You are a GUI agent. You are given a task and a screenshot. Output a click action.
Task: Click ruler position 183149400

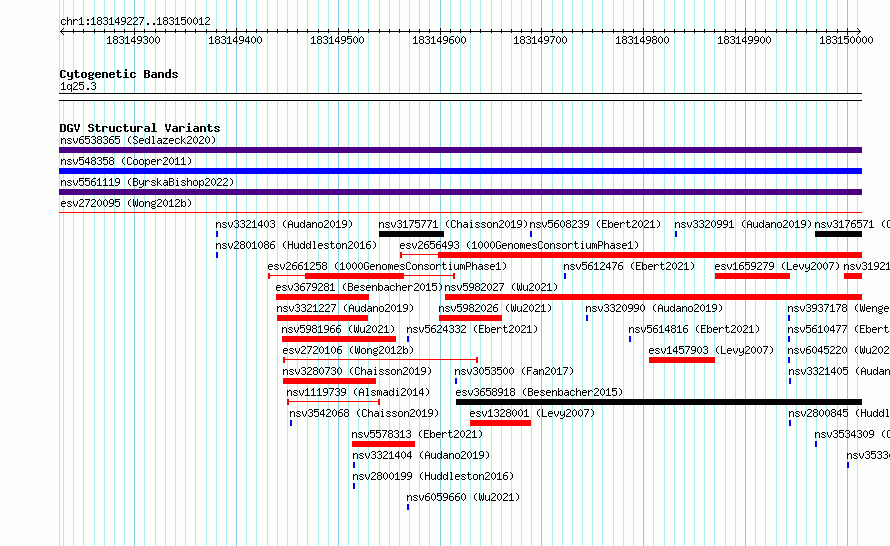pos(236,40)
